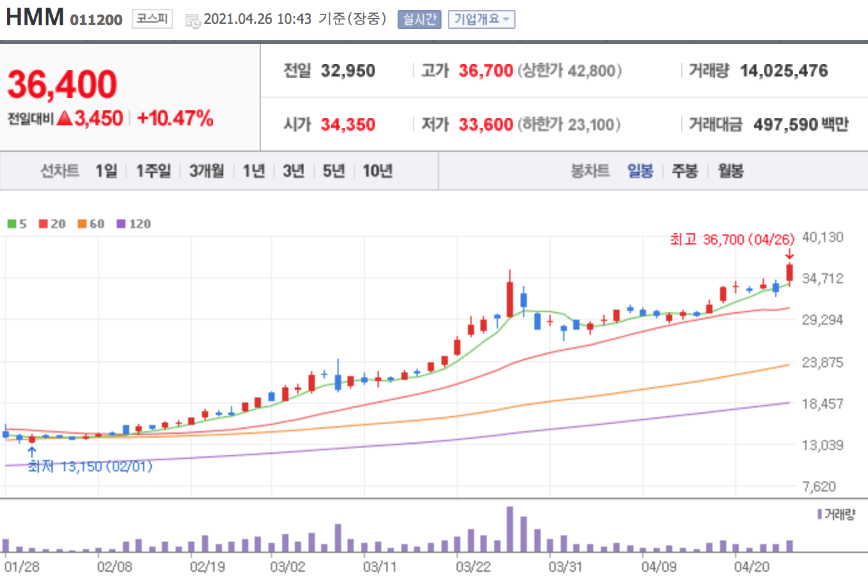
Task: Click the orange 60-day moving average swatch
Action: (82, 224)
